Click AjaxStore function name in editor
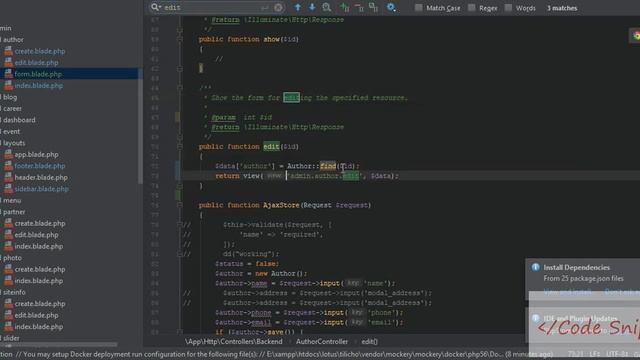Viewport: 640px width, 360px height. (x=281, y=205)
